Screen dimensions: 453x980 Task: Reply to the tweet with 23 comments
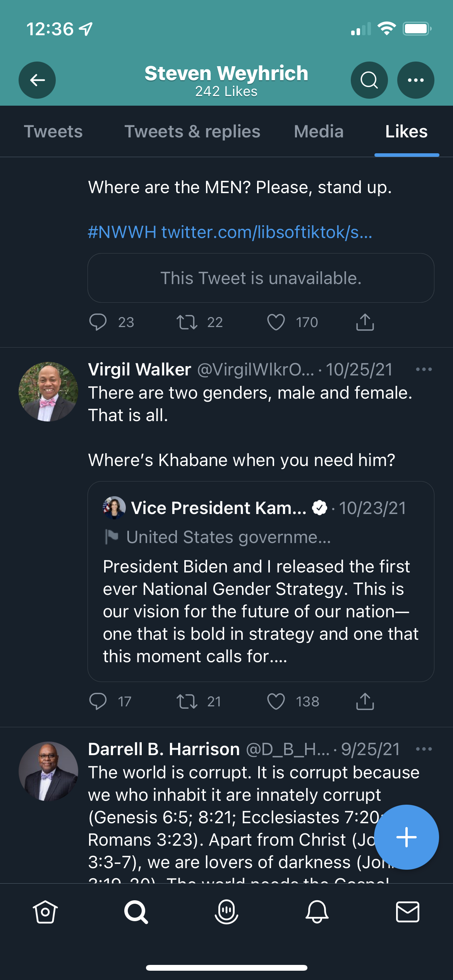[98, 322]
